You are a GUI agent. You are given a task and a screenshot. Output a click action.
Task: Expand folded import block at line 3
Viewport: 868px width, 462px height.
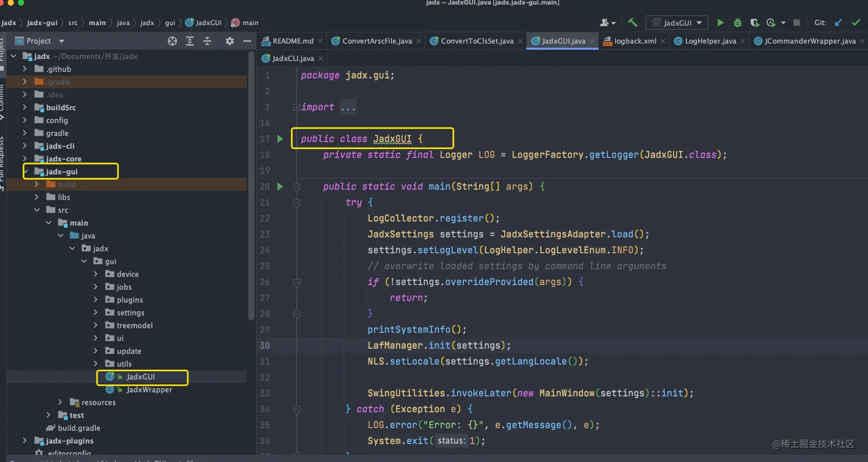297,107
